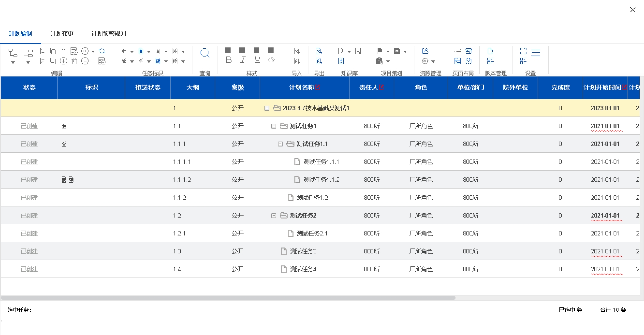Click the hamburger lines icon in 设置
The image size is (644, 335).
536,52
